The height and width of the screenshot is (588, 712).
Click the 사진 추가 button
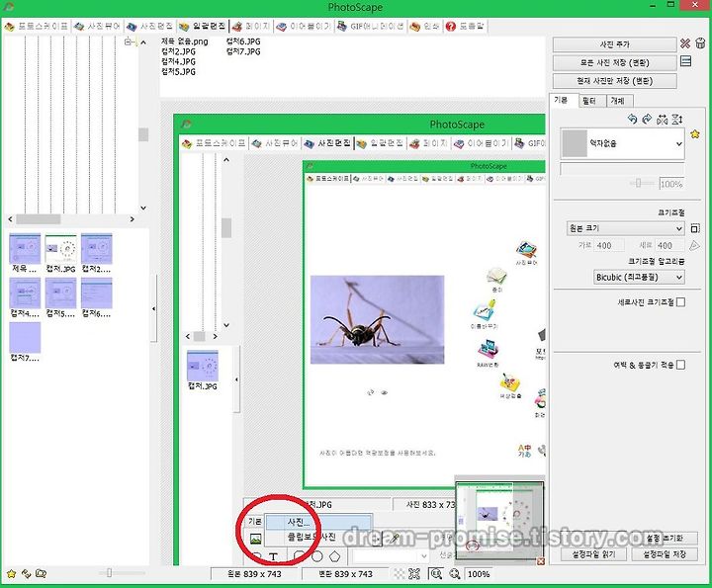[614, 44]
